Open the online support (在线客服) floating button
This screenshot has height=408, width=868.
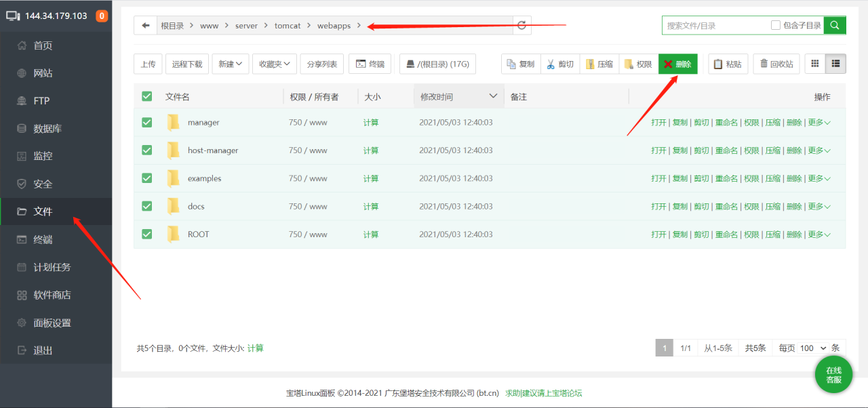833,375
